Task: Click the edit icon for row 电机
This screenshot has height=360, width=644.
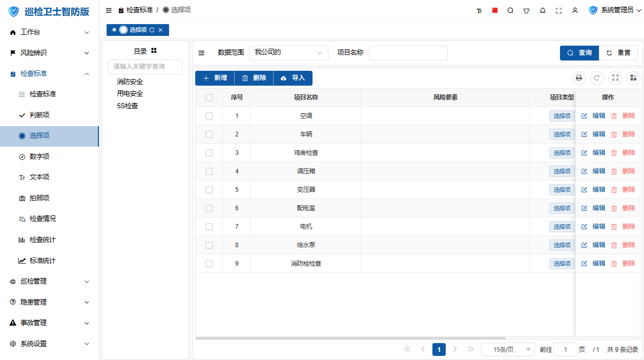Action: coord(585,227)
